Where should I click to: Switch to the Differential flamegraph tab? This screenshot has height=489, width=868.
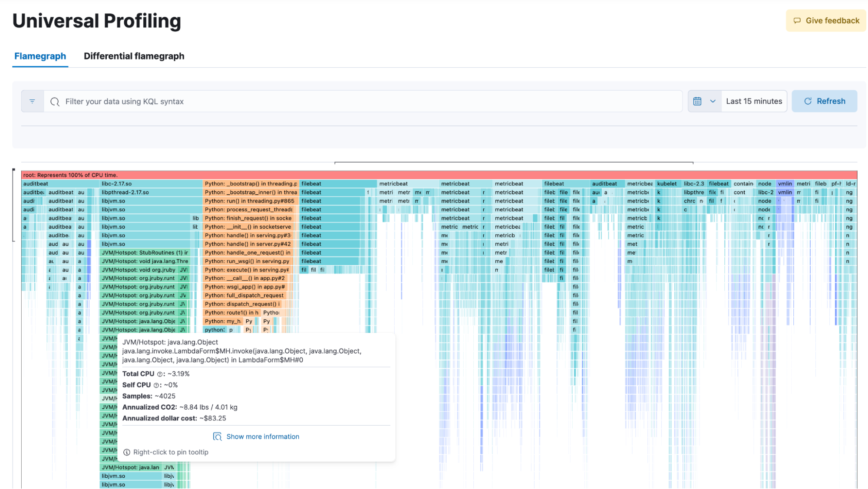(134, 56)
